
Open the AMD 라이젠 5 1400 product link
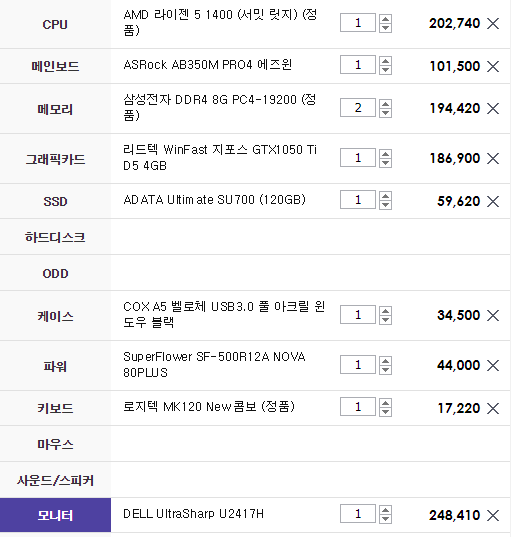pyautogui.click(x=220, y=22)
